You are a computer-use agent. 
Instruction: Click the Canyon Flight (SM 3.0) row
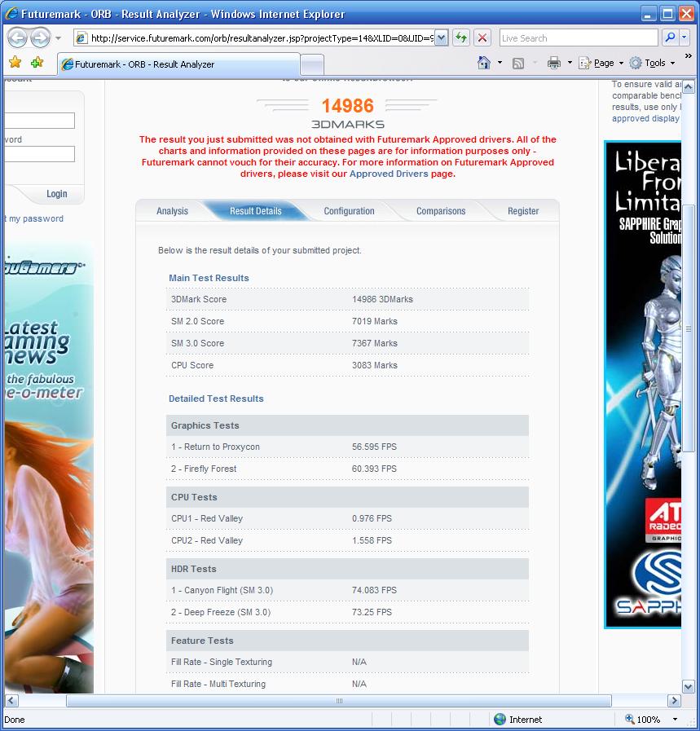pyautogui.click(x=347, y=590)
